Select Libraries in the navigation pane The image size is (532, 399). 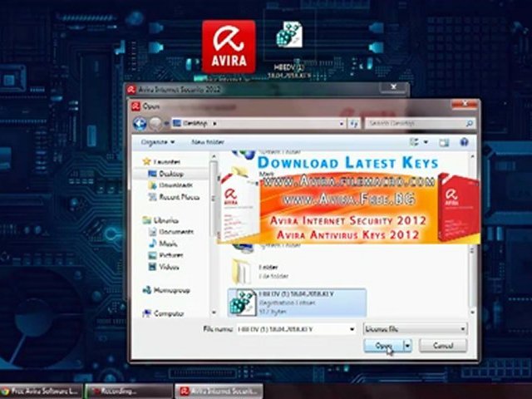point(160,220)
